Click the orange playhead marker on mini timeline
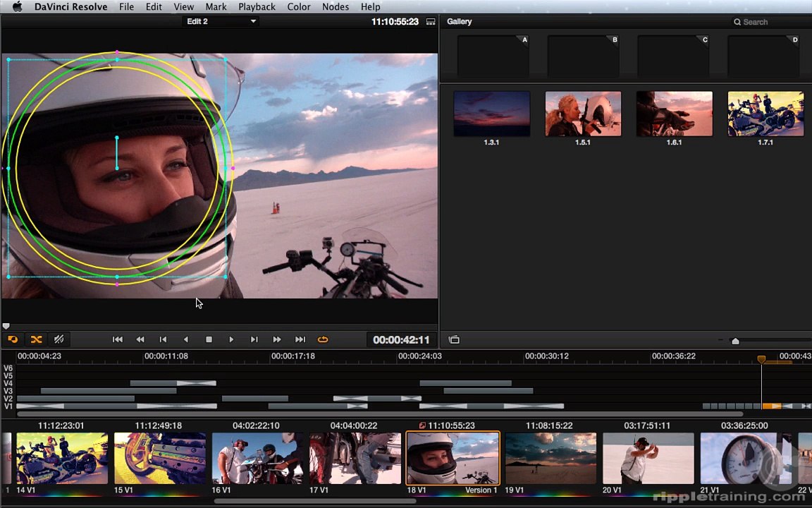The height and width of the screenshot is (508, 812). [x=761, y=359]
